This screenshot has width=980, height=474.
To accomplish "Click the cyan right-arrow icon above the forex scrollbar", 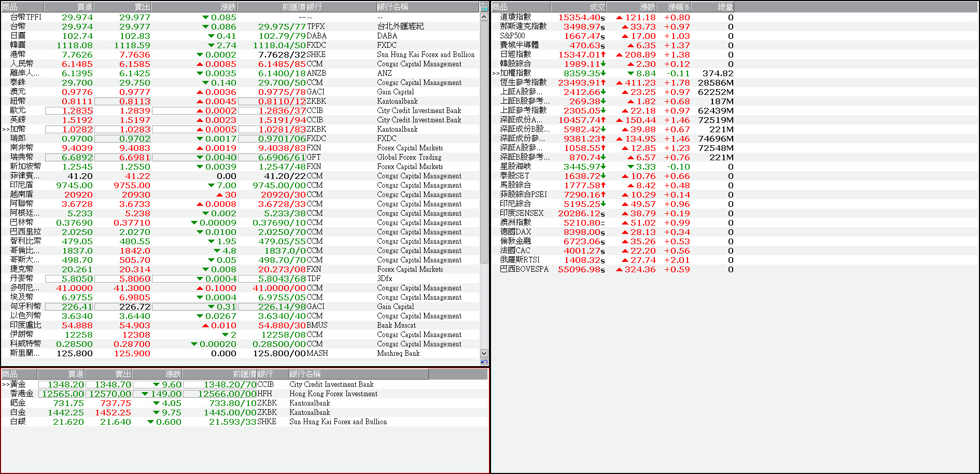I will tap(484, 9).
